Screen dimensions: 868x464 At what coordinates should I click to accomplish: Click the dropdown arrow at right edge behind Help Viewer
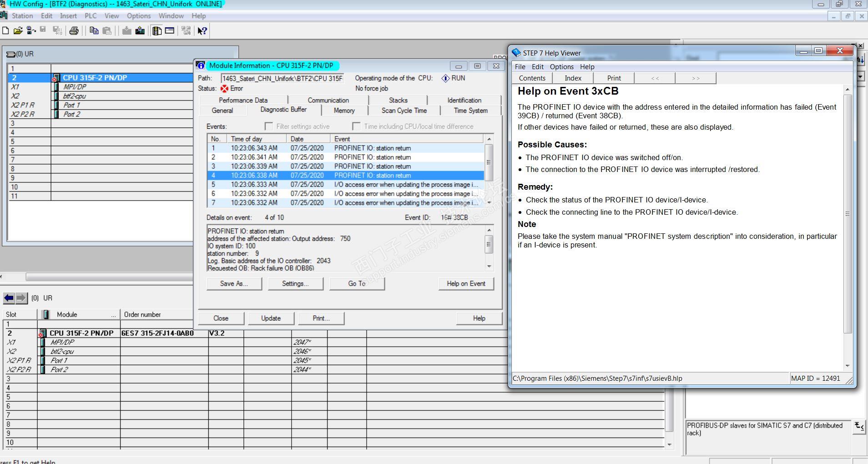(861, 77)
